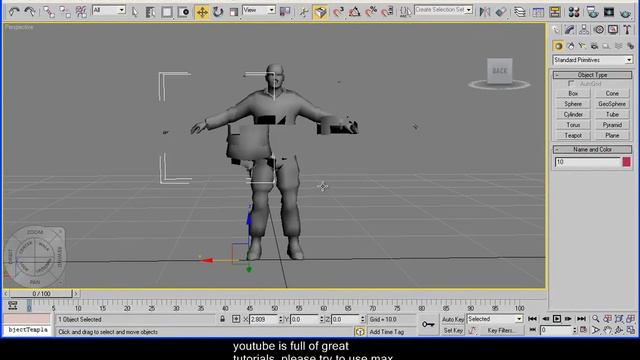Select the Shapes category icon
Image resolution: width=640 pixels, height=360 pixels.
(570, 46)
